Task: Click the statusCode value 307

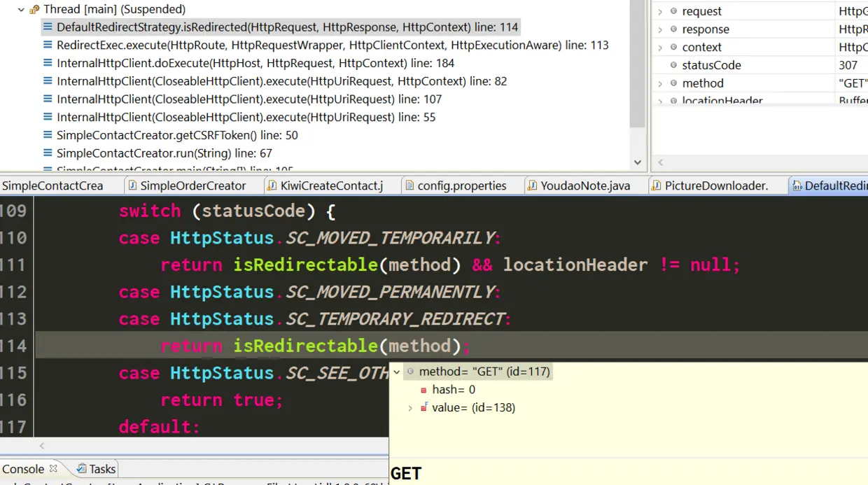Action: coord(848,65)
